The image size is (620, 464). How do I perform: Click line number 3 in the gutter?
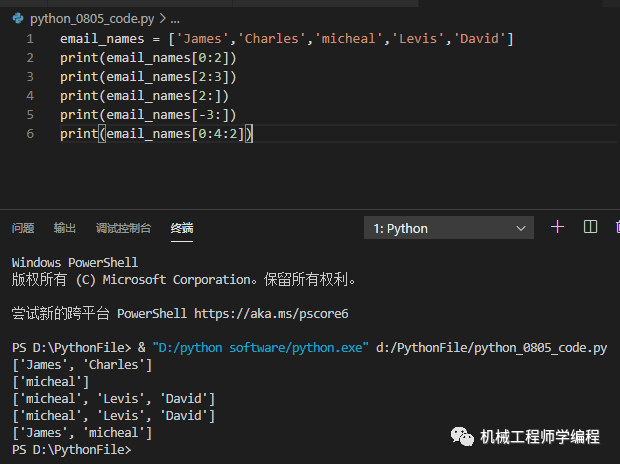pos(30,77)
